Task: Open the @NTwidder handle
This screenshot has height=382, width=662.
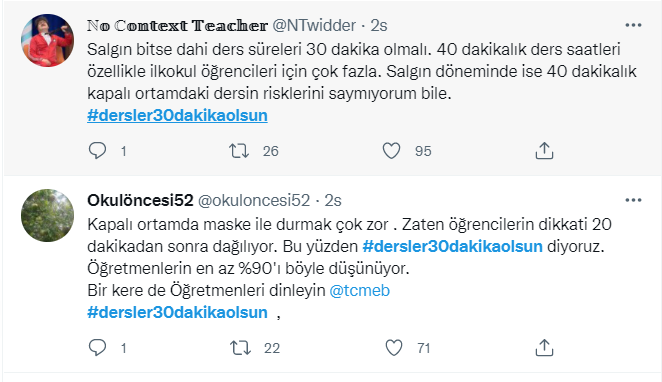Action: pyautogui.click(x=314, y=25)
